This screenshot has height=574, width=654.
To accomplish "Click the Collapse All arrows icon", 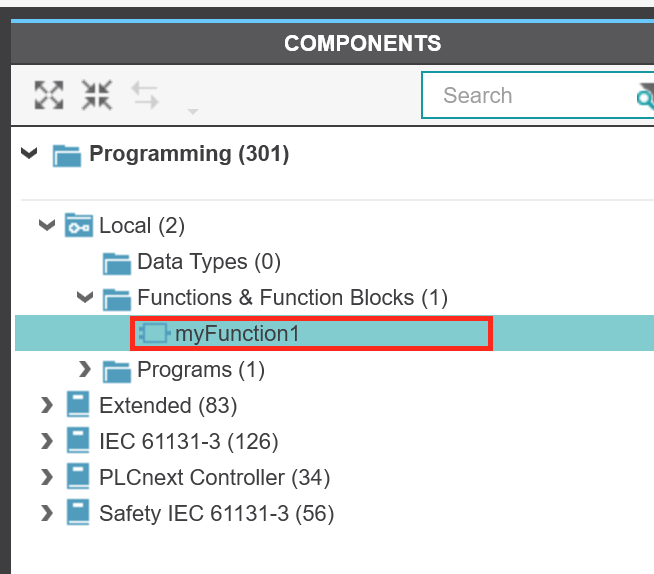I will point(97,95).
